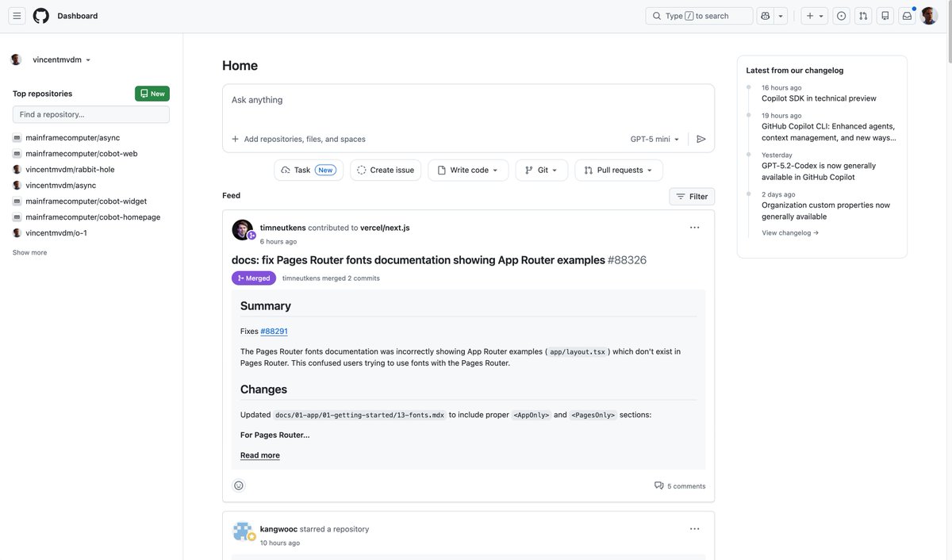This screenshot has height=560, width=952.
Task: Click the add reaction smiley icon
Action: (x=239, y=485)
